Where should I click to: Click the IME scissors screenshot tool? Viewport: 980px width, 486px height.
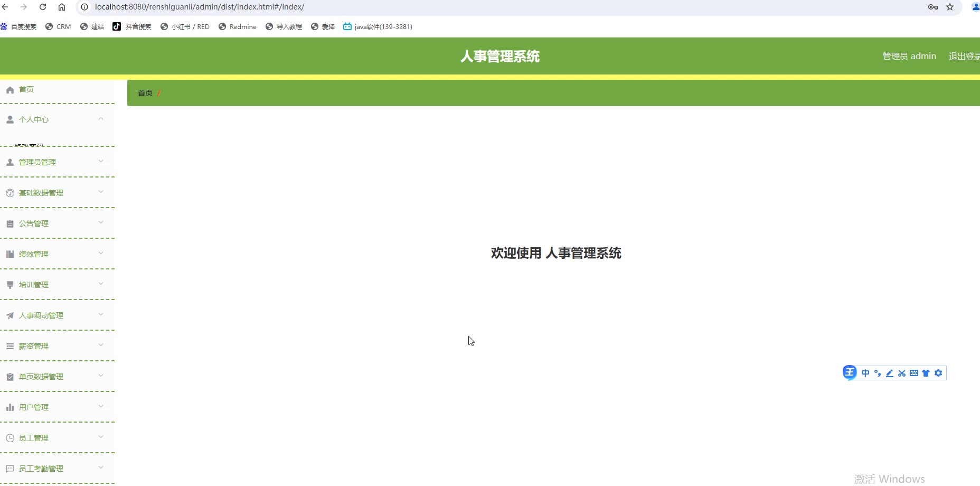point(902,373)
